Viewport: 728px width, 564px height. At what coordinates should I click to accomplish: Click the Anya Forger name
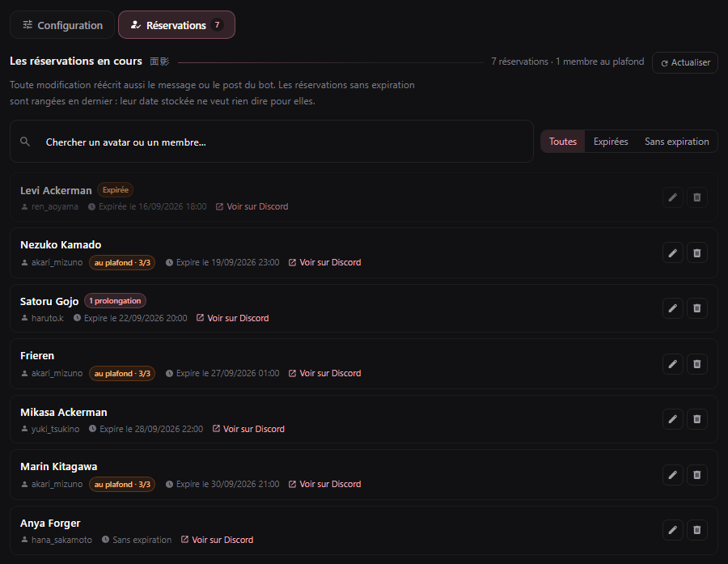[50, 523]
